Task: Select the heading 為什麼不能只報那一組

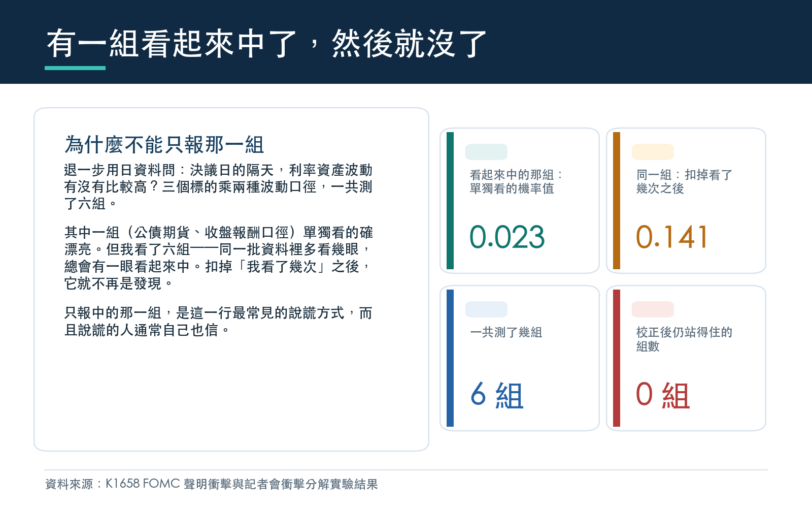Action: [x=164, y=145]
